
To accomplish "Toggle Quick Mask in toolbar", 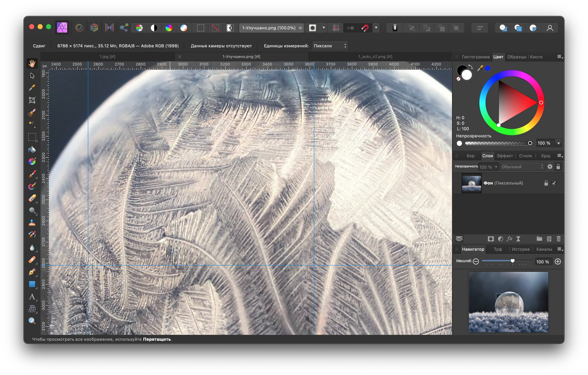I will (x=313, y=28).
